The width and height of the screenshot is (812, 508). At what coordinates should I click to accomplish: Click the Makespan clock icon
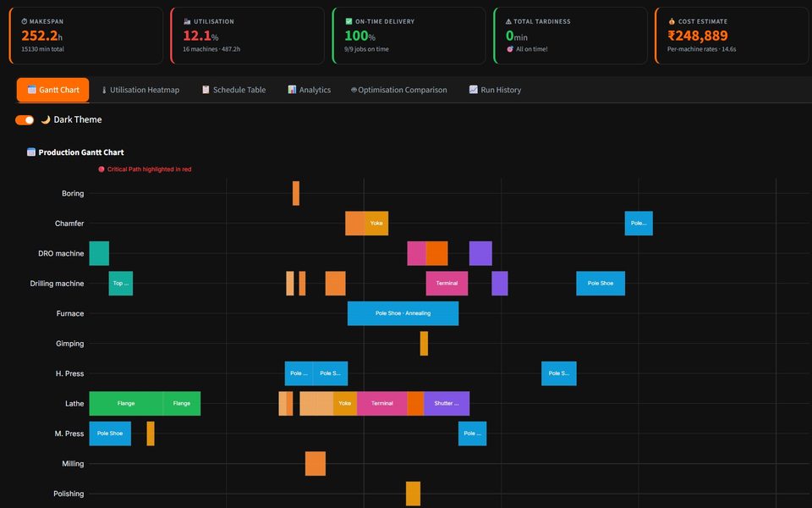point(25,21)
